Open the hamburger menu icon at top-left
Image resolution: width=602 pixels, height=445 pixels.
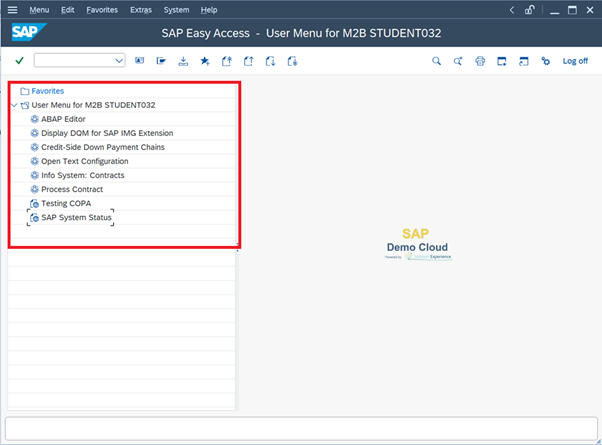click(x=13, y=9)
